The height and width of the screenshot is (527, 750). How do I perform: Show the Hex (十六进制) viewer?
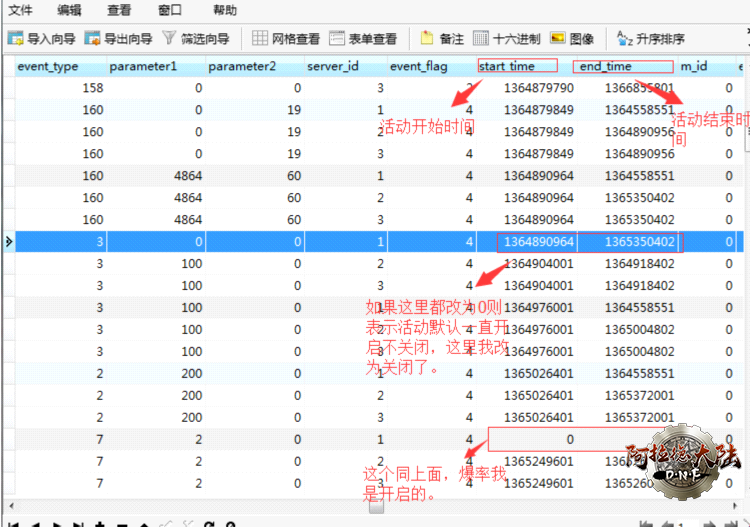pos(506,39)
